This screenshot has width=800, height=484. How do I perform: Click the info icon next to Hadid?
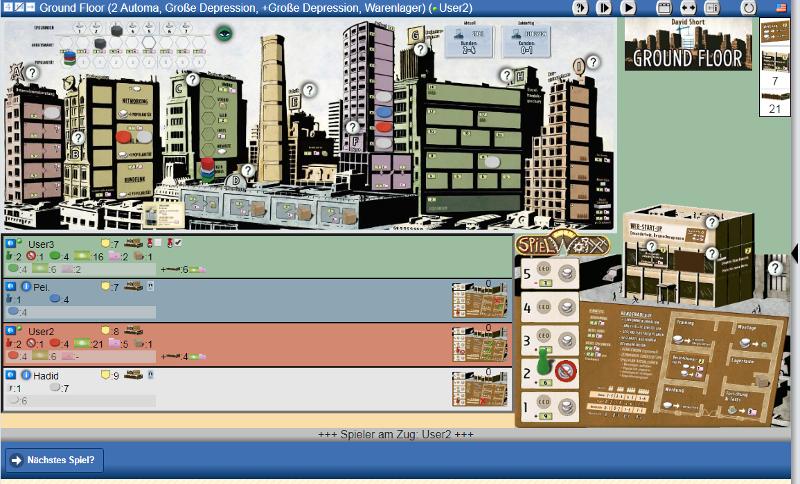[x=26, y=375]
